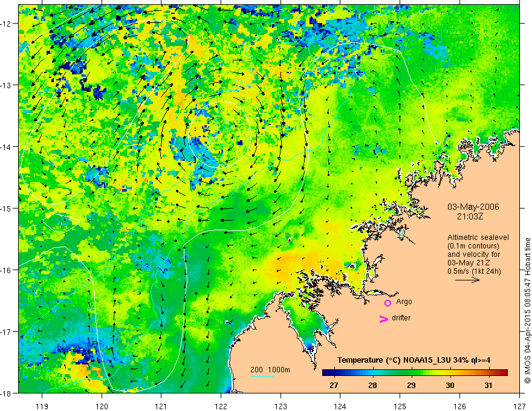Click the color bar label '27'

point(334,386)
